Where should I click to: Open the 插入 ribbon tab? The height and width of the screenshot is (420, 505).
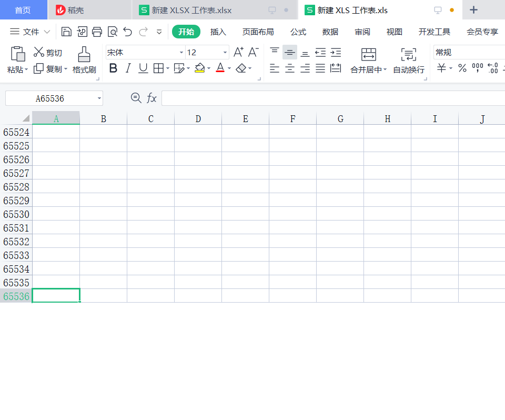pyautogui.click(x=218, y=32)
